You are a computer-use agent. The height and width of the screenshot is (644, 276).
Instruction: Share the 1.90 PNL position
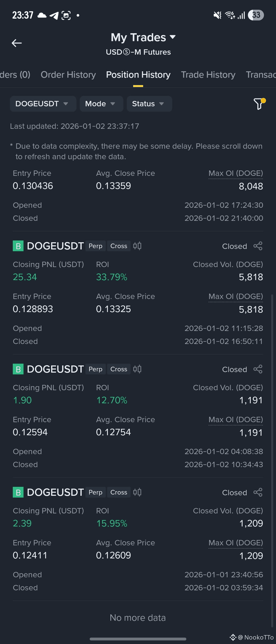coord(258,369)
